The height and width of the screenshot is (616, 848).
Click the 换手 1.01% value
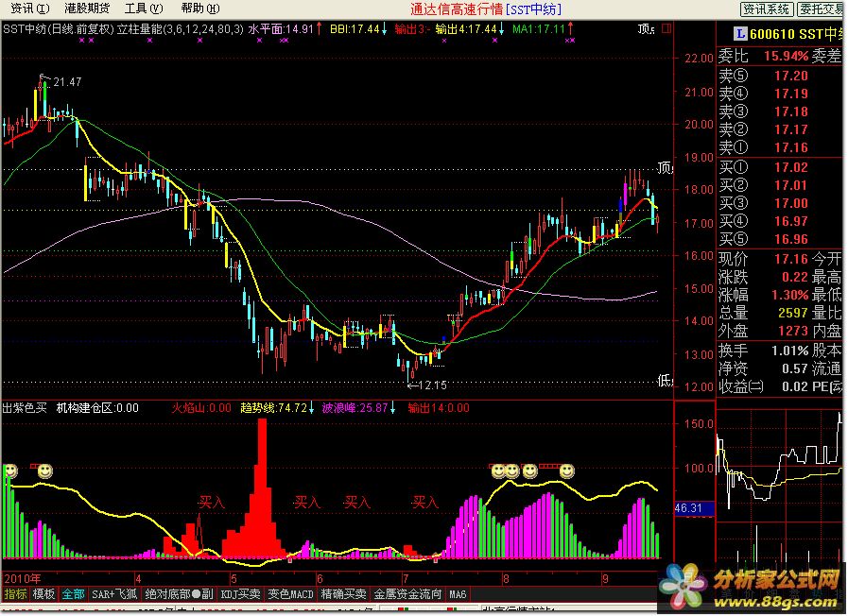pos(789,351)
